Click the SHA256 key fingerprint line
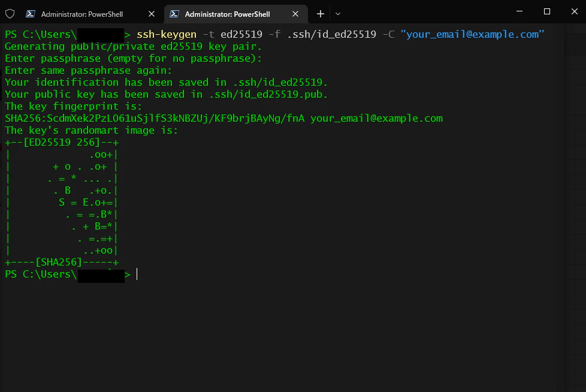The width and height of the screenshot is (586, 392). [x=223, y=119]
